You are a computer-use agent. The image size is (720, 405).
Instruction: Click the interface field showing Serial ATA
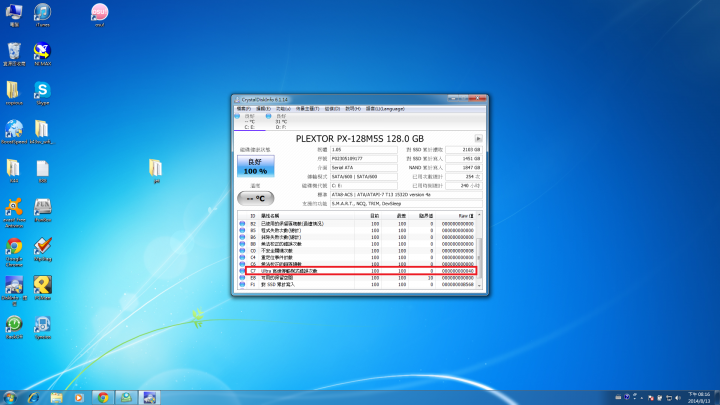pos(364,168)
